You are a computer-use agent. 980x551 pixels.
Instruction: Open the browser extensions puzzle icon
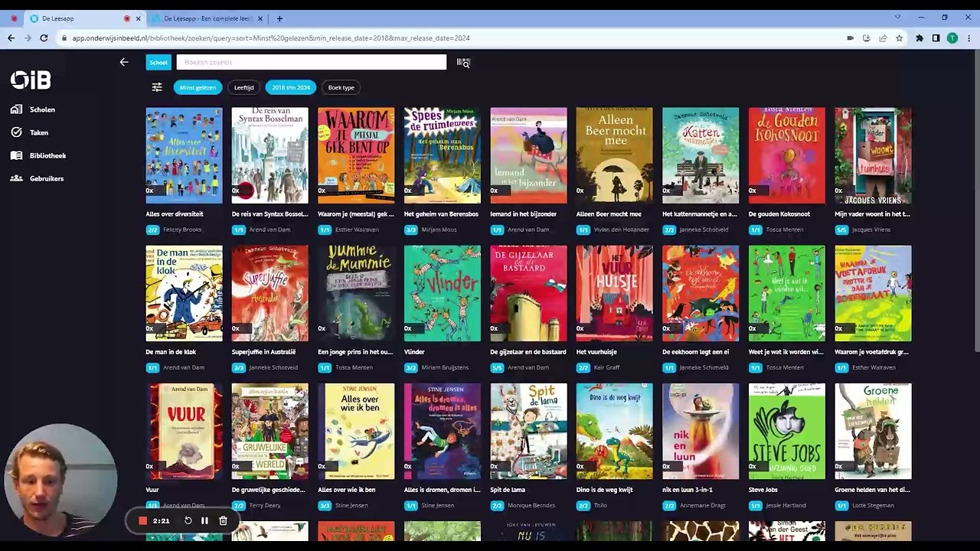tap(920, 38)
